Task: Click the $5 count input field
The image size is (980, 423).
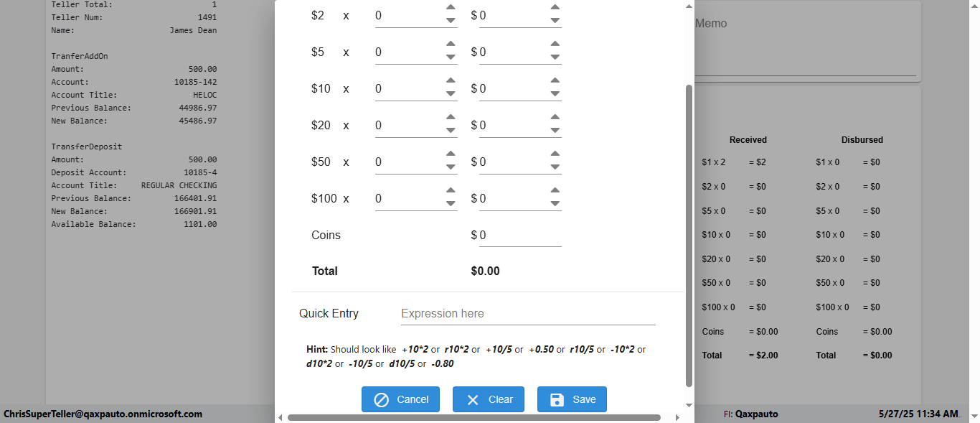Action: [x=407, y=52]
